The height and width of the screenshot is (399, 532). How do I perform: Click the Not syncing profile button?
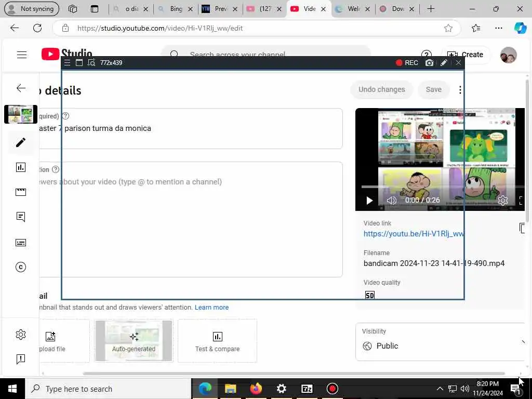coord(32,9)
